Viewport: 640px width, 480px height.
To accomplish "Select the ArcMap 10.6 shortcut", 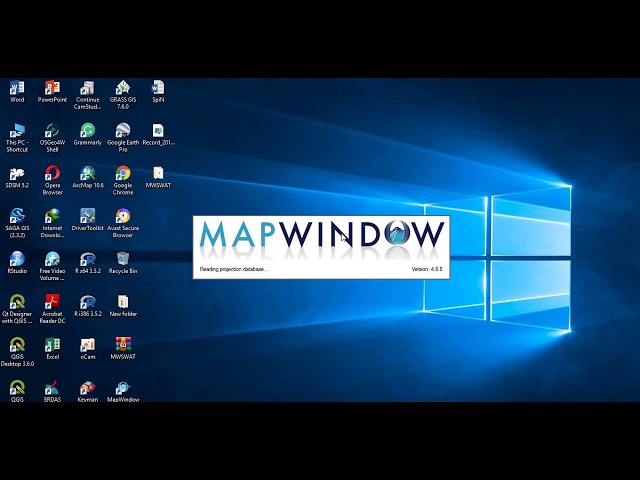I will pos(87,177).
